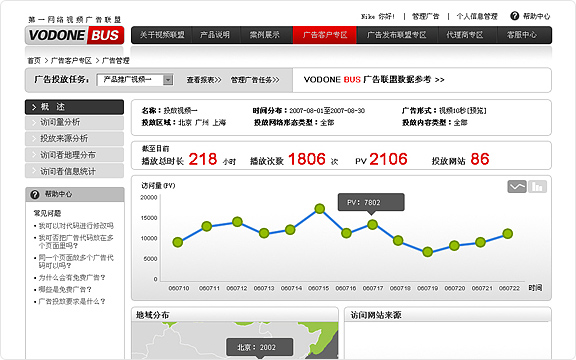The image size is (576, 360).
Task: Open the 广告客户专区 nav tab
Action: click(x=325, y=35)
